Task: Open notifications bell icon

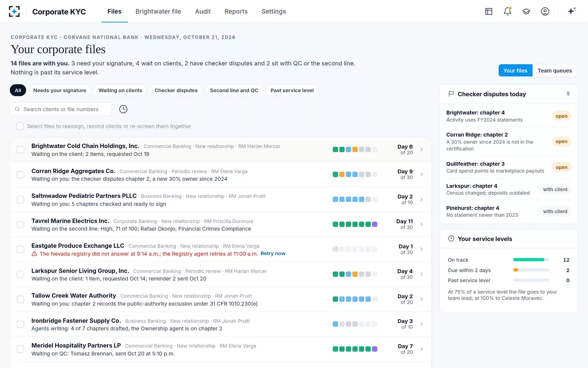Action: 508,11
